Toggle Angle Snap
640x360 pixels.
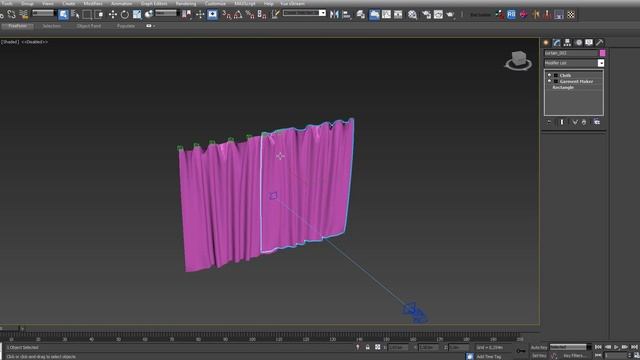pos(238,15)
